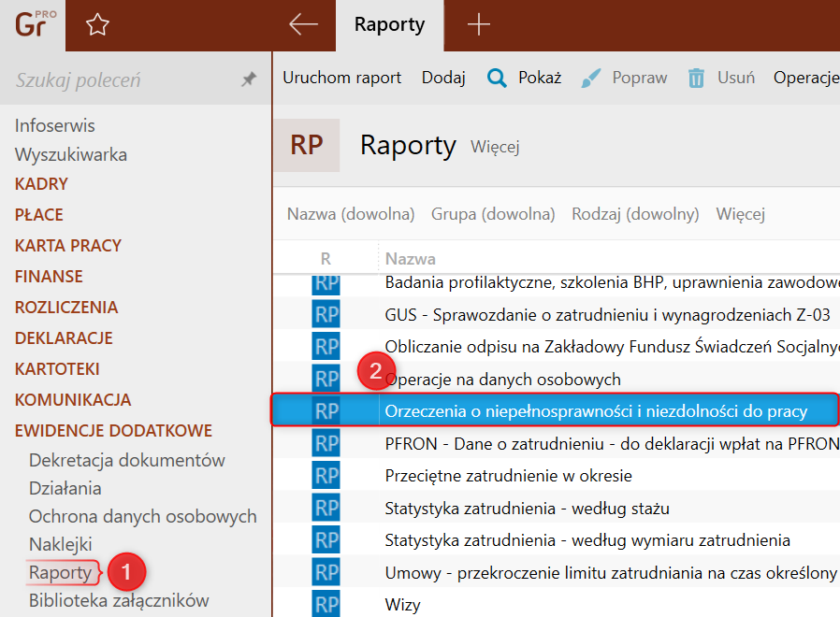Click the Pokaż magnifier icon

[x=496, y=79]
